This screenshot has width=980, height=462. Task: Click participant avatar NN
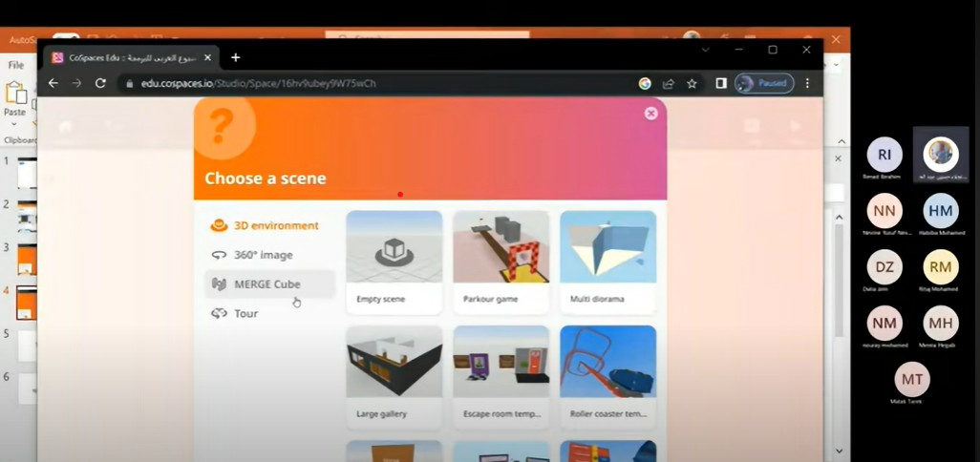[884, 211]
